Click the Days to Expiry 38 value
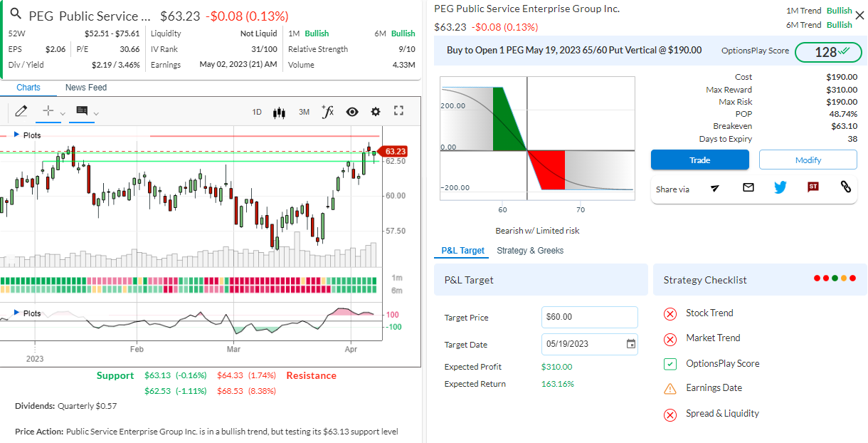This screenshot has width=868, height=443. point(852,139)
